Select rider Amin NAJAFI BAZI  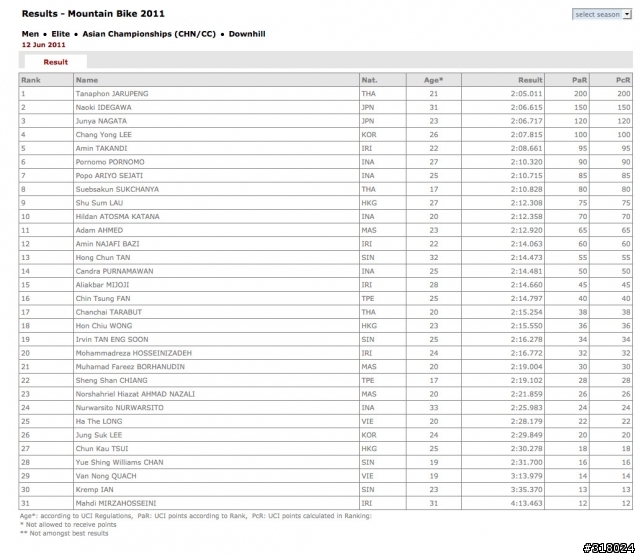[x=107, y=244]
